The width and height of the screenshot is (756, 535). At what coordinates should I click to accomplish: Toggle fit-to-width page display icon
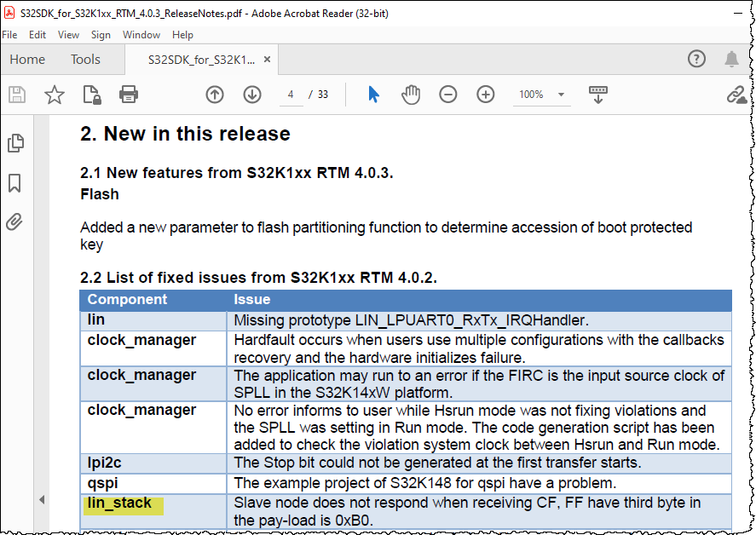(x=597, y=95)
